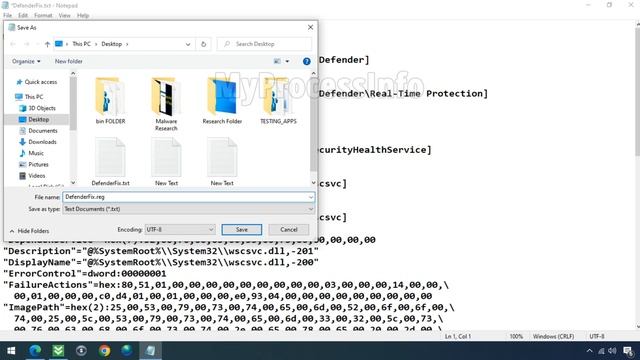Open Notepad Help menu
Screen dimensions: 640x360
[x=83, y=16]
